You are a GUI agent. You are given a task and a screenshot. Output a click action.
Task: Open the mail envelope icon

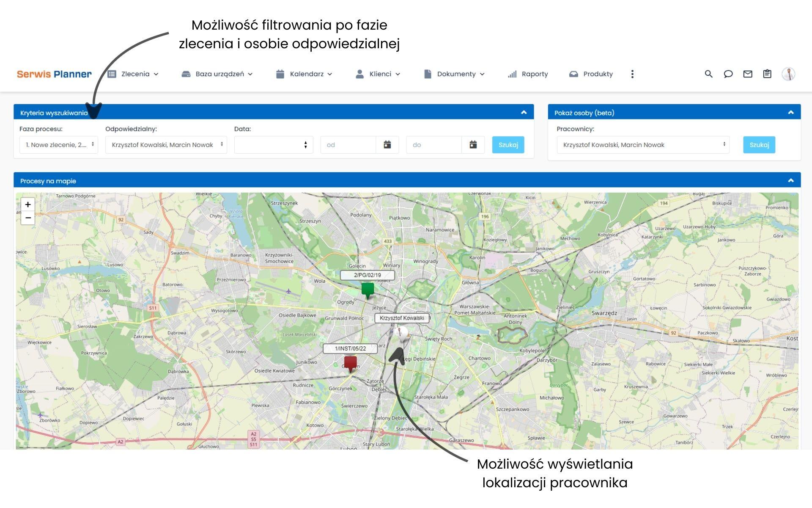[x=748, y=74]
